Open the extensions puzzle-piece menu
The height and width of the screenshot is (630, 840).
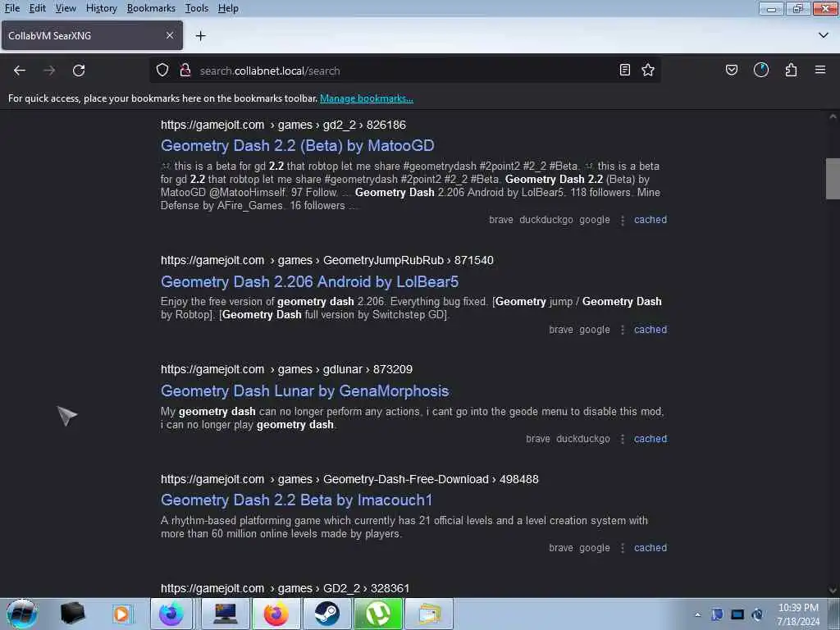[791, 71]
